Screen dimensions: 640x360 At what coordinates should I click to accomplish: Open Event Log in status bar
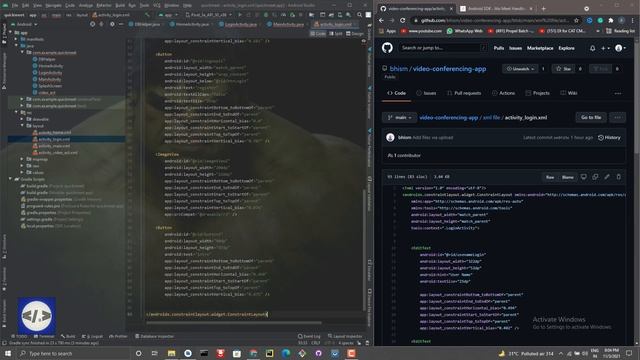309,336
